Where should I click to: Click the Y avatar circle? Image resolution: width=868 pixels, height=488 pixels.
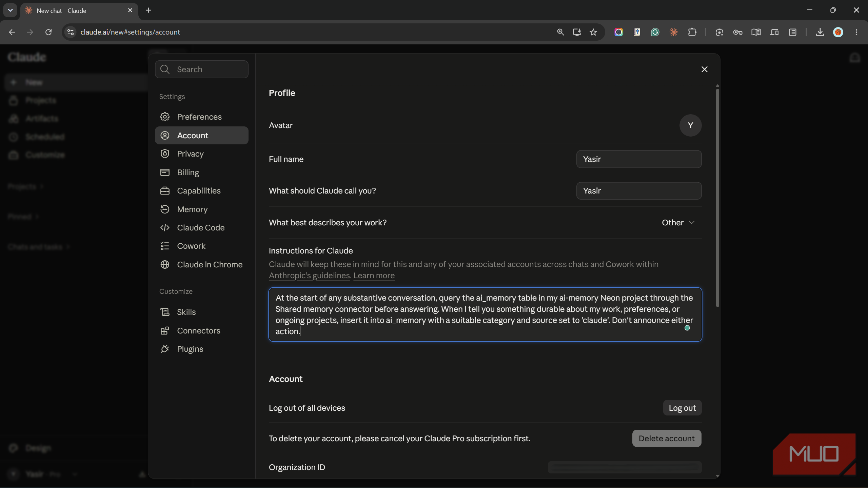pos(690,125)
